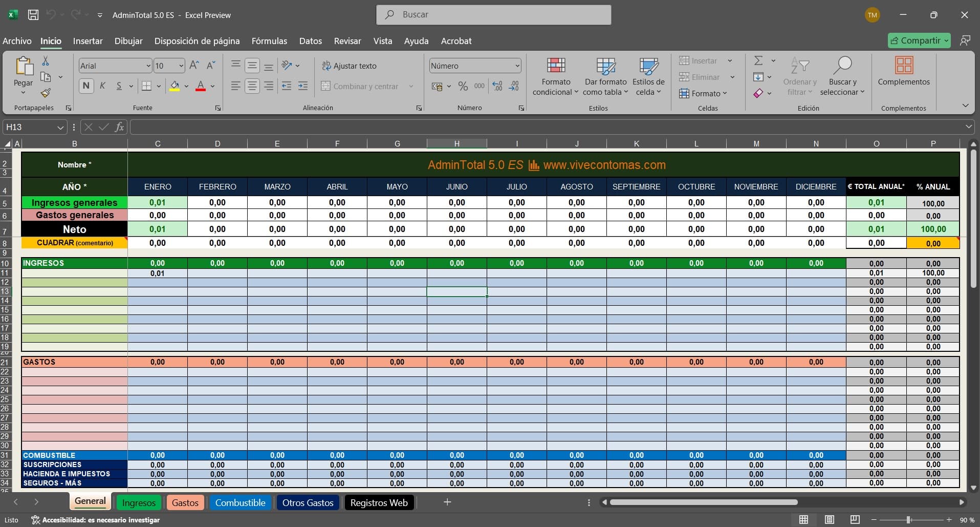Click the insert function fx icon
The width and height of the screenshot is (980, 527).
(x=119, y=127)
